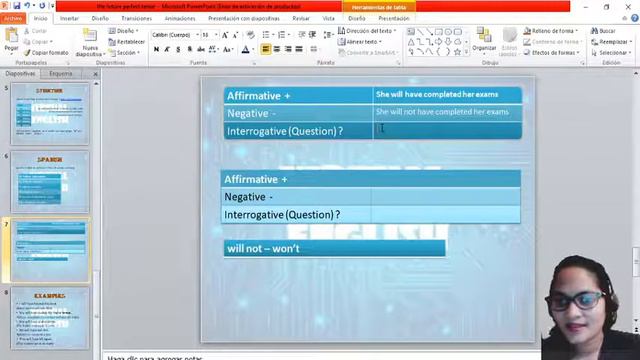
Task: Switch to the Insertar ribbon tab
Action: click(69, 18)
